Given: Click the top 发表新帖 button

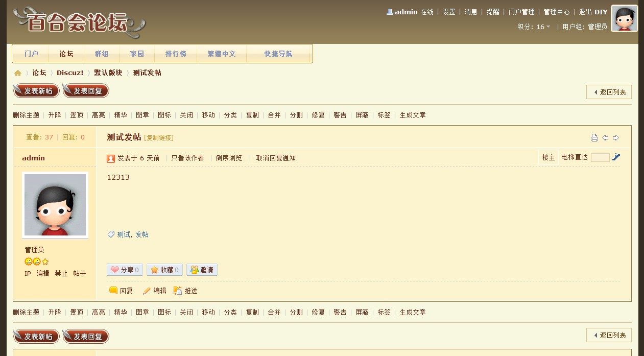Looking at the screenshot, I should tap(36, 91).
